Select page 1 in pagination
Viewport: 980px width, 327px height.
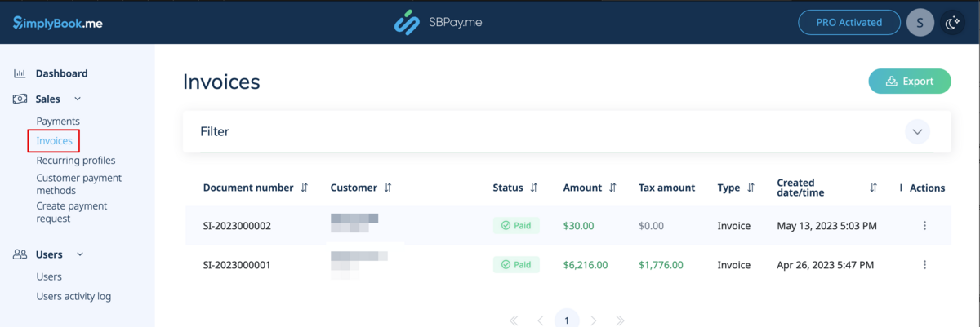567,320
